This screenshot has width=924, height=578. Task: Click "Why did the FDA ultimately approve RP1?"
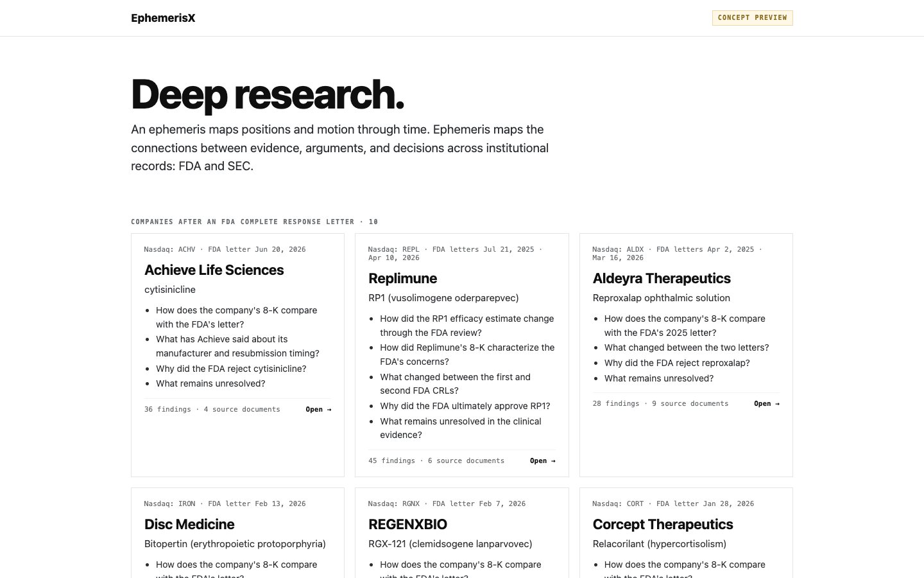click(465, 406)
